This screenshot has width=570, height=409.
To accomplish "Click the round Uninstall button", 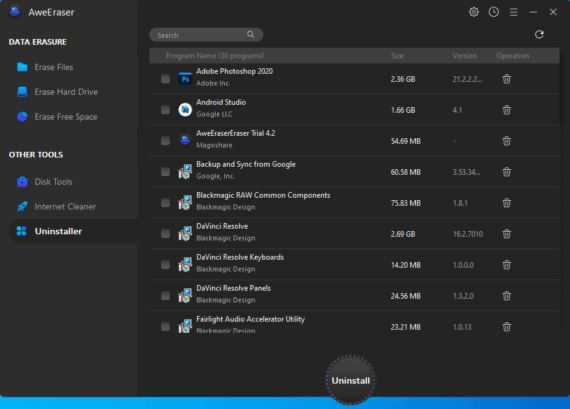I will [x=351, y=380].
